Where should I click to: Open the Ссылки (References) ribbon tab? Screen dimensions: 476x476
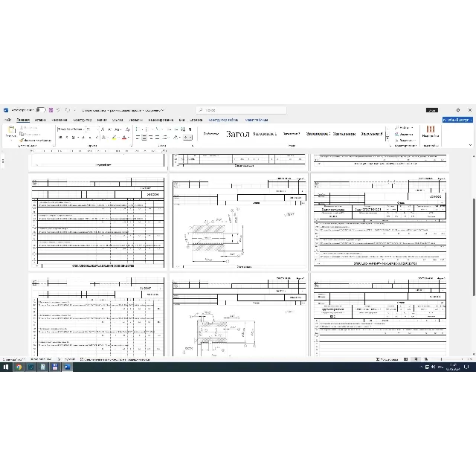(x=118, y=120)
